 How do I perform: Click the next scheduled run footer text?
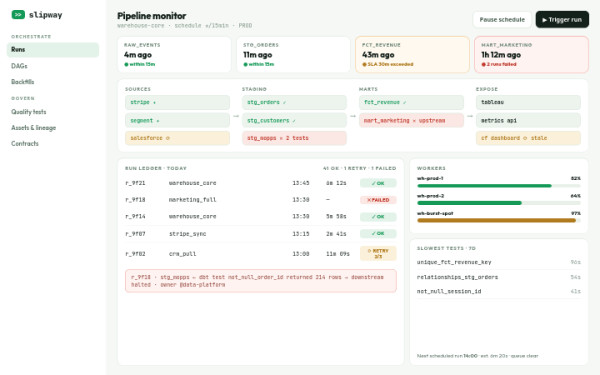(x=477, y=356)
